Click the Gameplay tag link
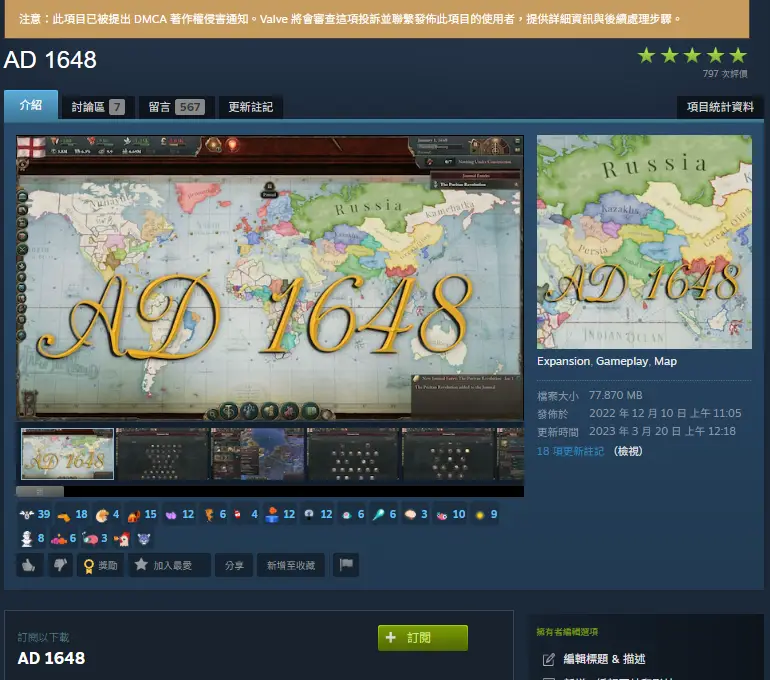 (622, 361)
